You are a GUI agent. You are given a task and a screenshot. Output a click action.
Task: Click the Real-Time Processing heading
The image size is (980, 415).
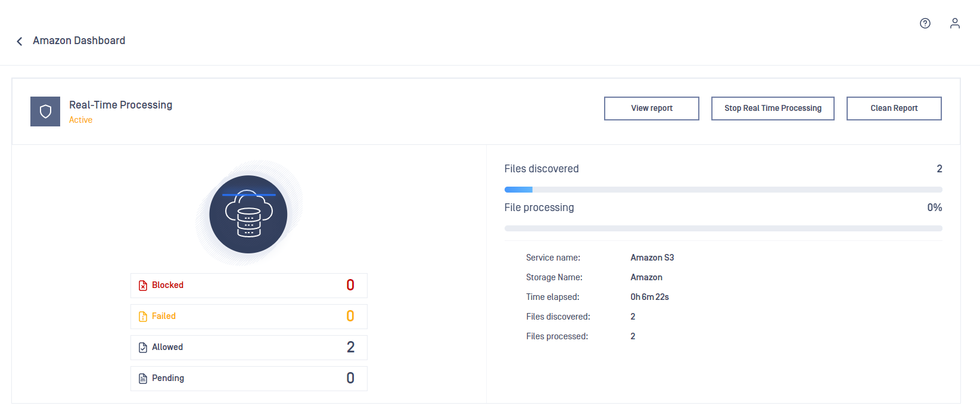(x=121, y=105)
